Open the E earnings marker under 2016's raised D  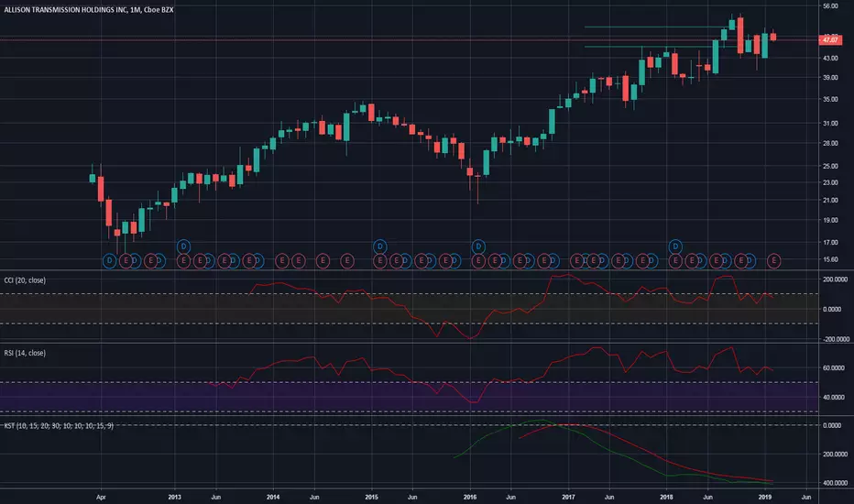[x=478, y=261]
